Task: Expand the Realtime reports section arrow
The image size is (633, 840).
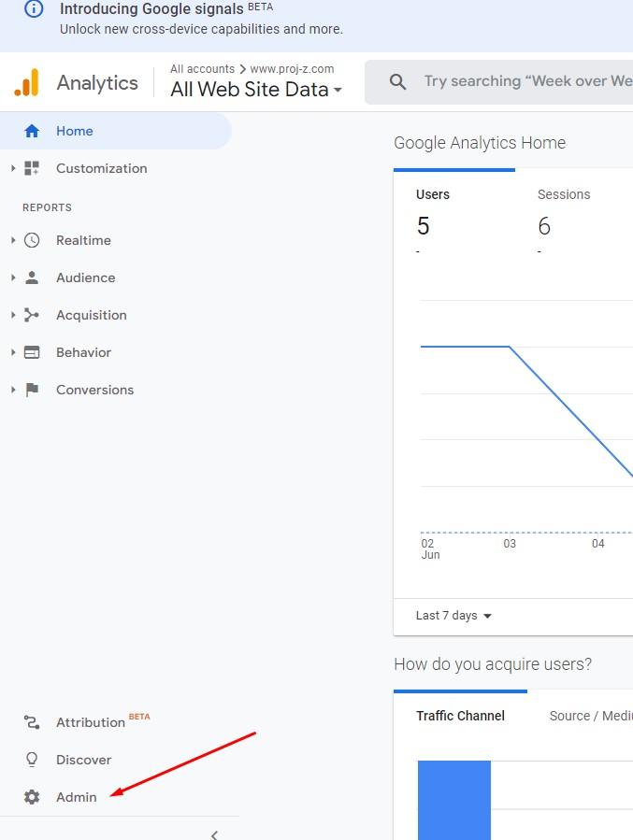Action: tap(13, 240)
